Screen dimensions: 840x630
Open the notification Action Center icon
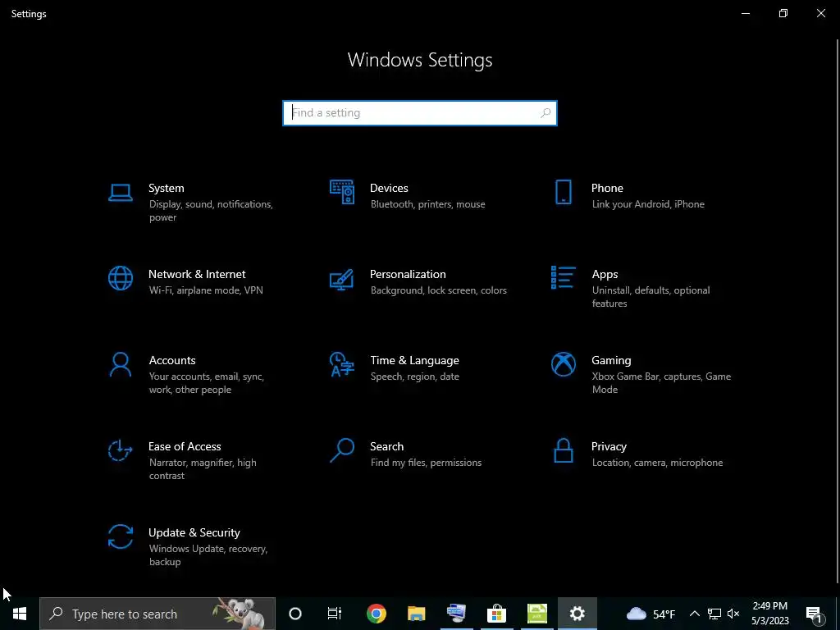pyautogui.click(x=814, y=614)
